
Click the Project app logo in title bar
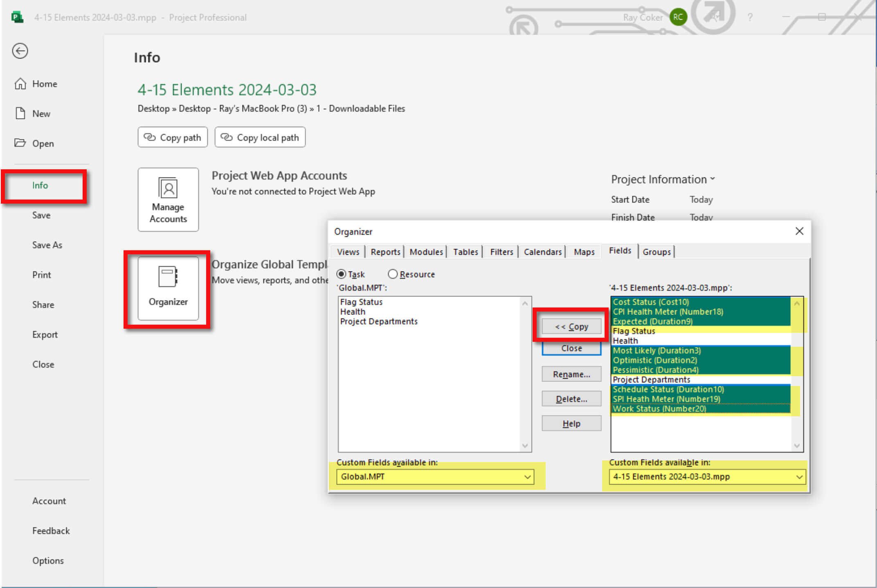(x=17, y=18)
